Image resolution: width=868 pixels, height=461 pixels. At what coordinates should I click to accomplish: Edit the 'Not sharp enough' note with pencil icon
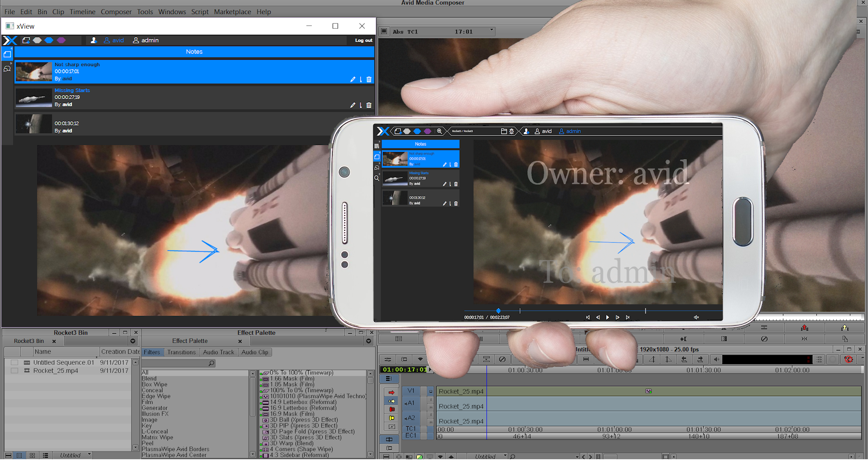(353, 80)
